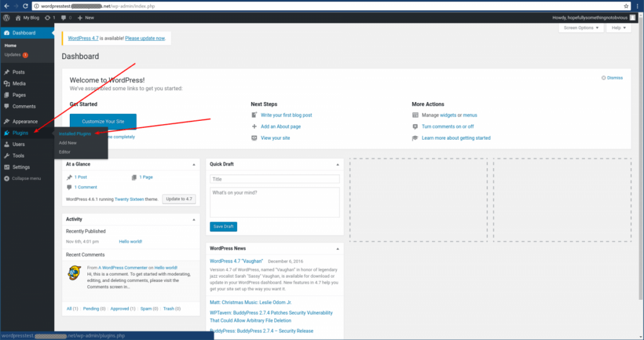
Task: Open Posts in sidebar menu
Action: [27, 72]
